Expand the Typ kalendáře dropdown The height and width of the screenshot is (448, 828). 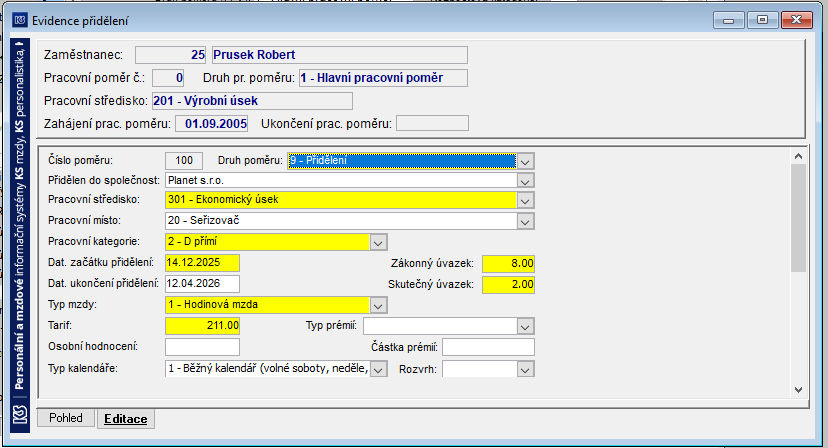[x=378, y=369]
